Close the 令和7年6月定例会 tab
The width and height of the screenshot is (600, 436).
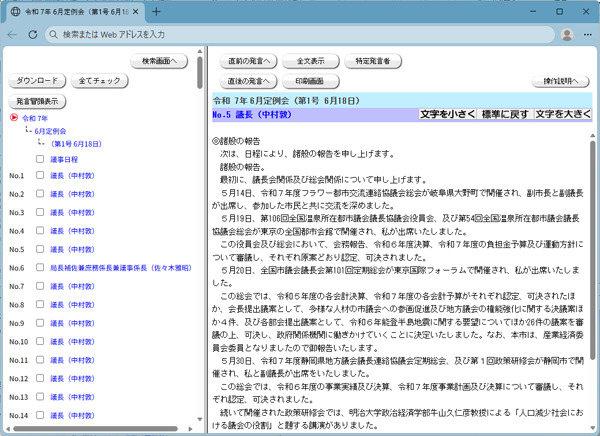click(135, 12)
